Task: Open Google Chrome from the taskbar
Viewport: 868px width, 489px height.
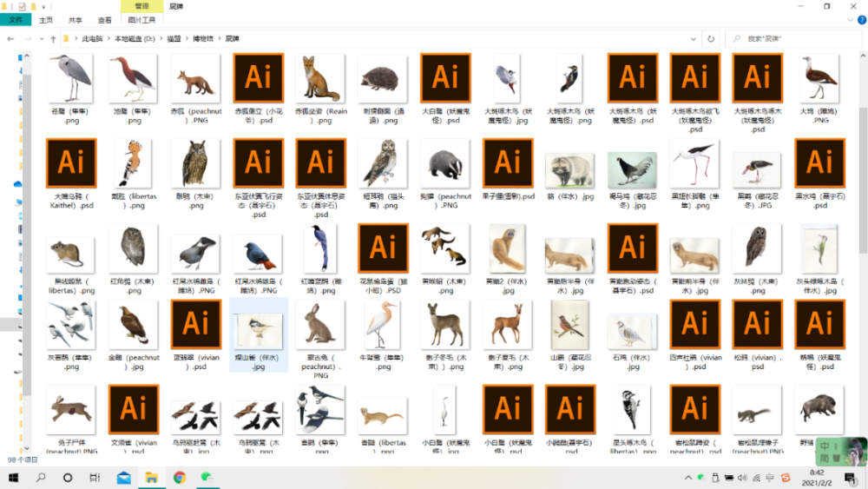Action: click(x=180, y=478)
